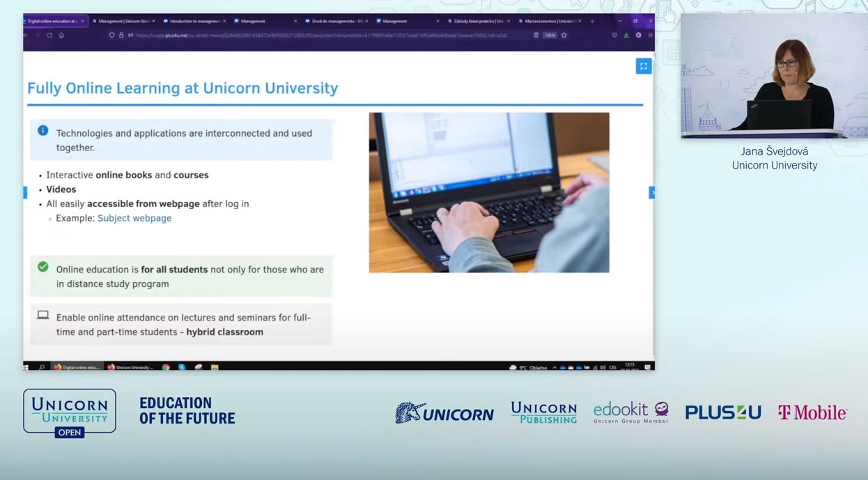The height and width of the screenshot is (480, 868).
Task: Click the shield tracking protection icon
Action: [x=111, y=36]
